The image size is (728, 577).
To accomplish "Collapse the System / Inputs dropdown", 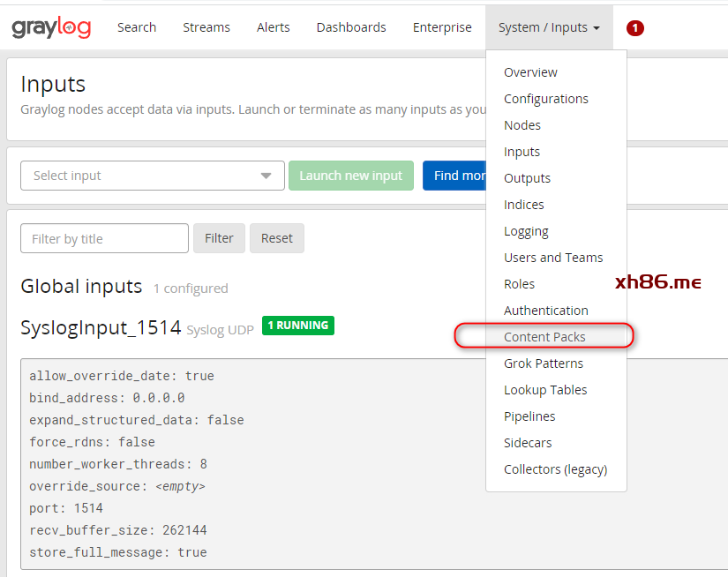I will coord(549,27).
